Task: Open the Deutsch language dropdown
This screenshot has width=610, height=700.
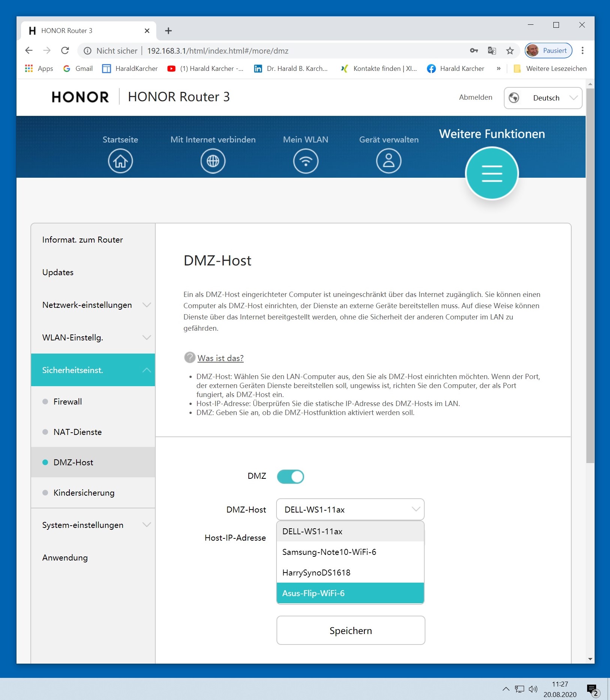Action: [543, 98]
